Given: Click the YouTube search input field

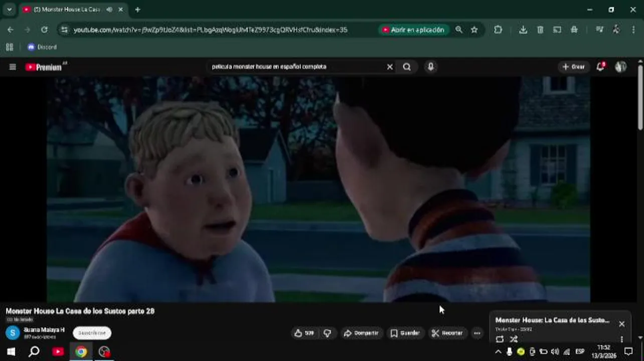Looking at the screenshot, I should (296, 67).
